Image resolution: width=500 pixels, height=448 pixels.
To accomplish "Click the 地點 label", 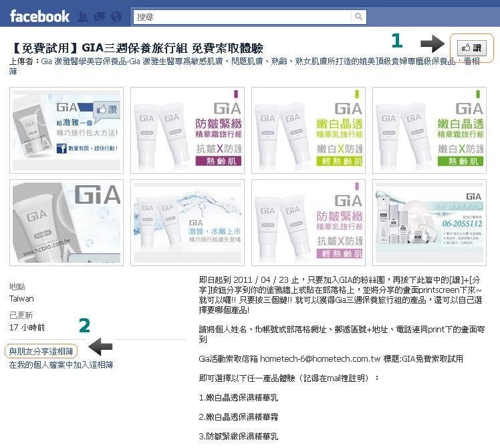I will point(17,287).
